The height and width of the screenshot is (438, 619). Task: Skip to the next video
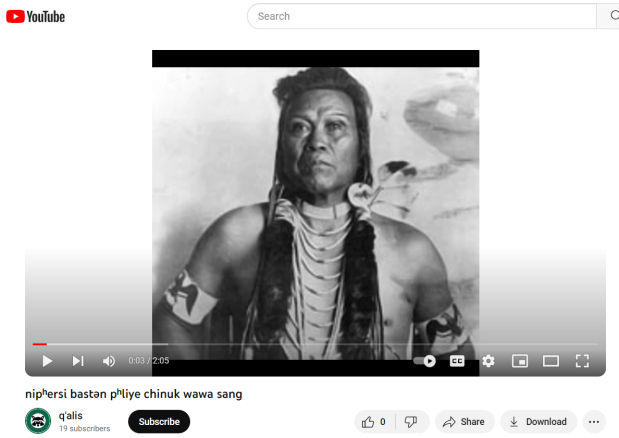click(78, 361)
